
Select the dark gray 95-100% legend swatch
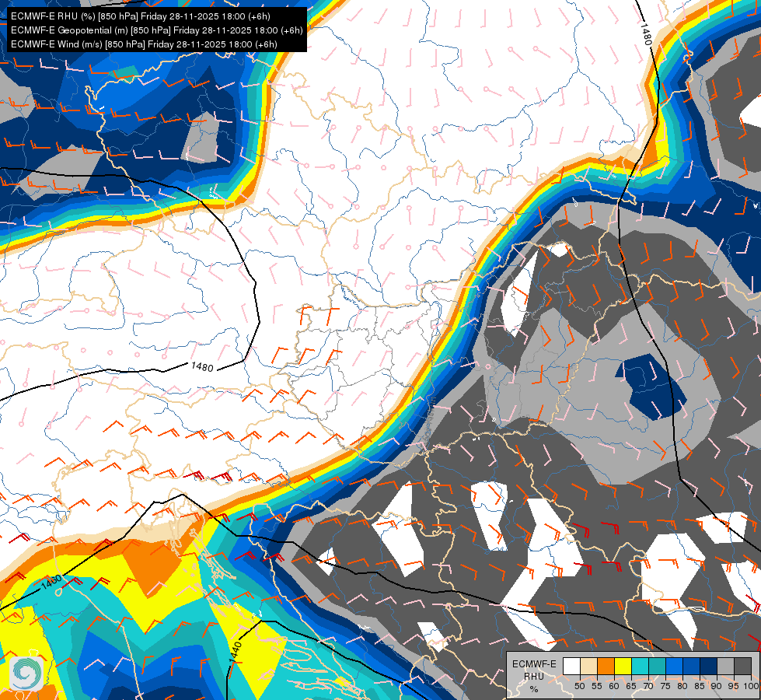pos(743,666)
